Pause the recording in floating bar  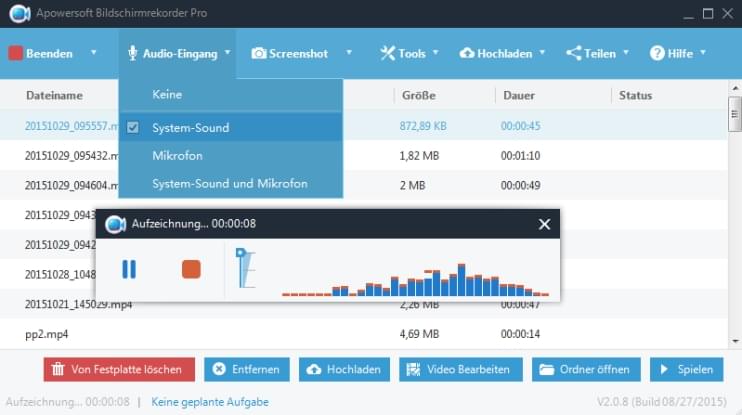click(129, 269)
